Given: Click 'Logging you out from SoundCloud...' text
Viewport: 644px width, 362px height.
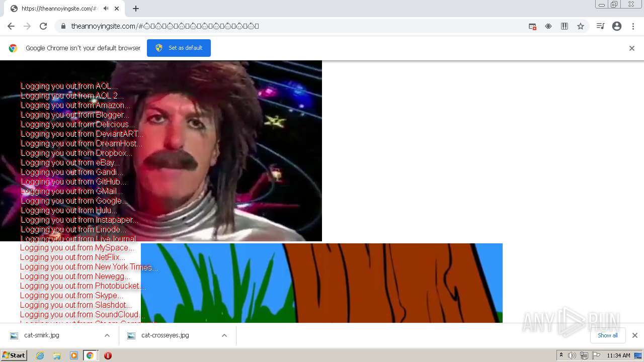Looking at the screenshot, I should click(82, 314).
